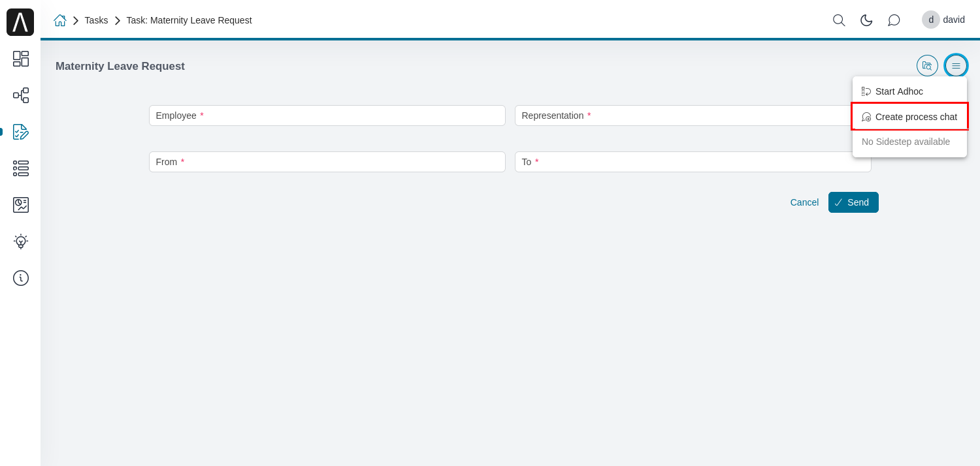This screenshot has height=466, width=980.
Task: Select Start Adhoc from the menu
Action: tap(899, 91)
